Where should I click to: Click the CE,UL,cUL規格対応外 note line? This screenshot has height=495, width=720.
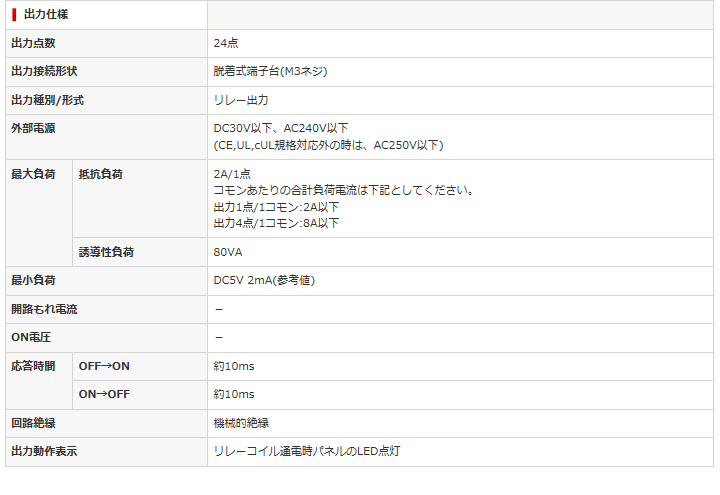coord(328,145)
